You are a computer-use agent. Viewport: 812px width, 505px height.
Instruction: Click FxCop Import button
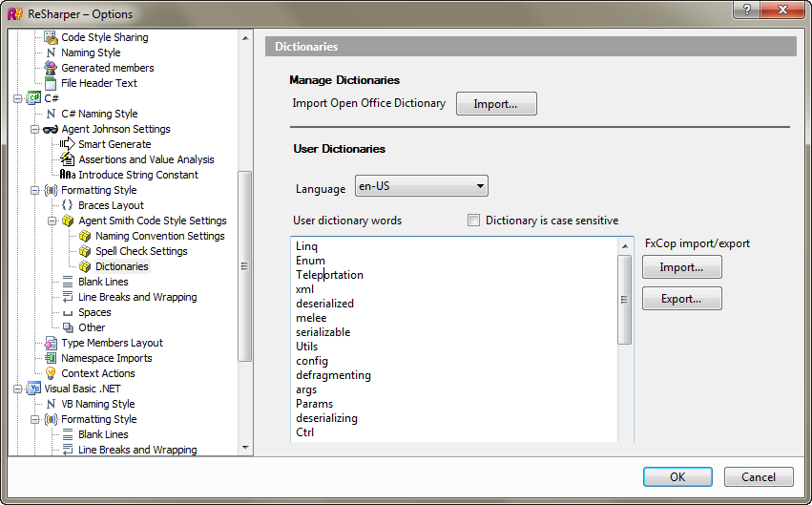click(681, 267)
